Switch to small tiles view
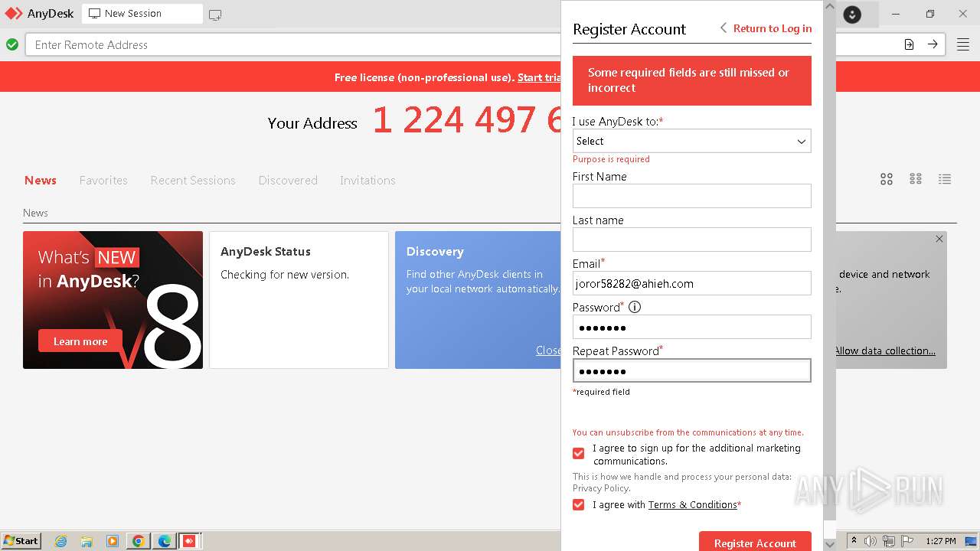The height and width of the screenshot is (551, 980). point(916,179)
